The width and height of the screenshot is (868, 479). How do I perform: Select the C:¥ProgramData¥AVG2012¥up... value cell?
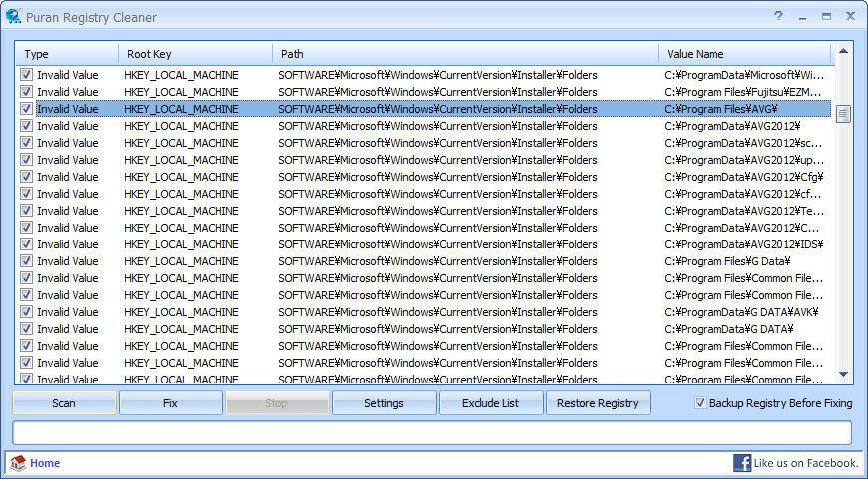click(744, 160)
